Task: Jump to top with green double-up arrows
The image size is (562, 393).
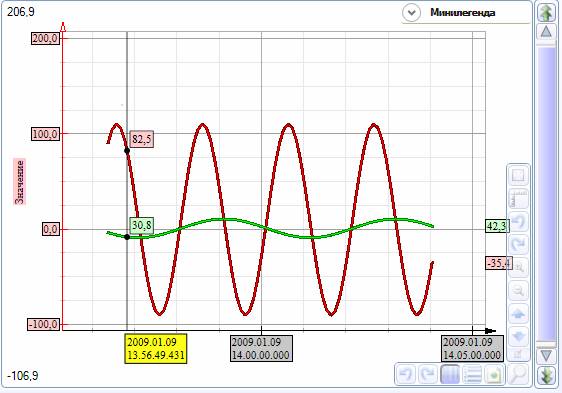Action: pos(546,12)
